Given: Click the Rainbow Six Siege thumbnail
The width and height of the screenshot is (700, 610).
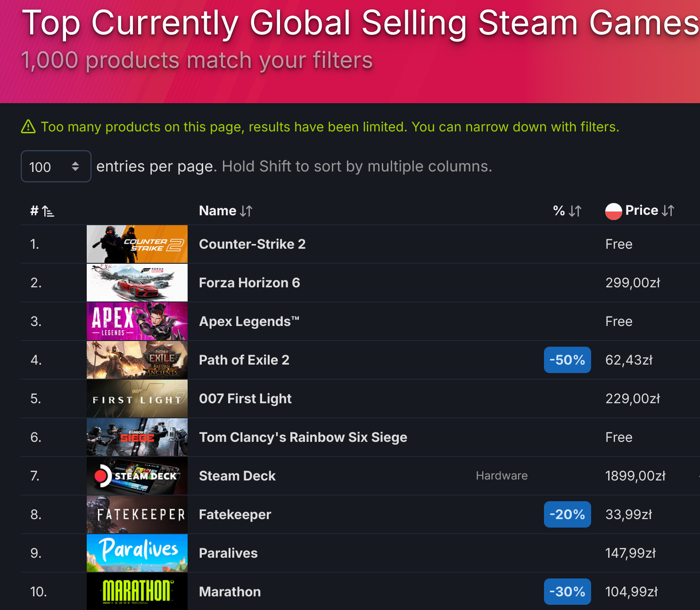Looking at the screenshot, I should (x=137, y=437).
